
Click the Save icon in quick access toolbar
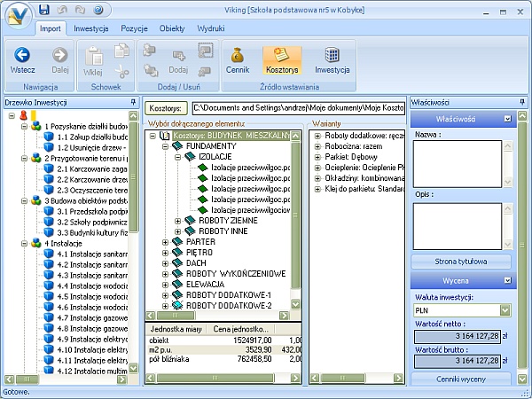coord(43,10)
